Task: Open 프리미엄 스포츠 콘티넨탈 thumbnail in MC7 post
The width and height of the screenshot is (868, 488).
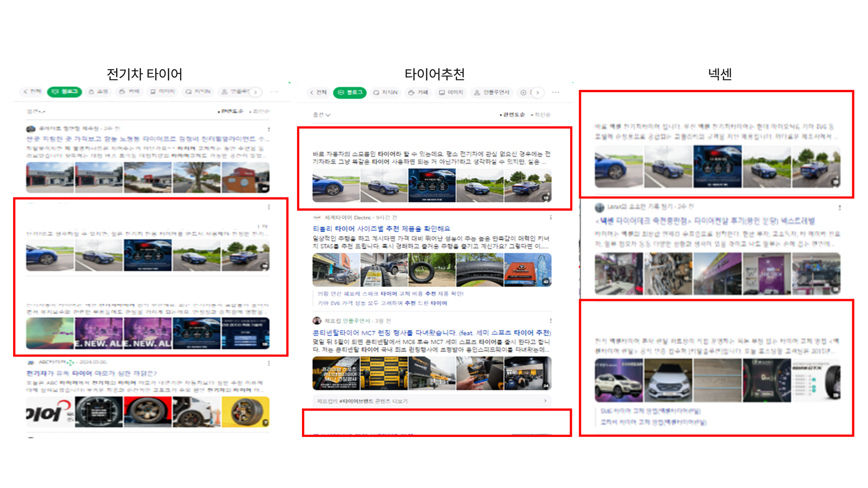Action: pos(336,373)
